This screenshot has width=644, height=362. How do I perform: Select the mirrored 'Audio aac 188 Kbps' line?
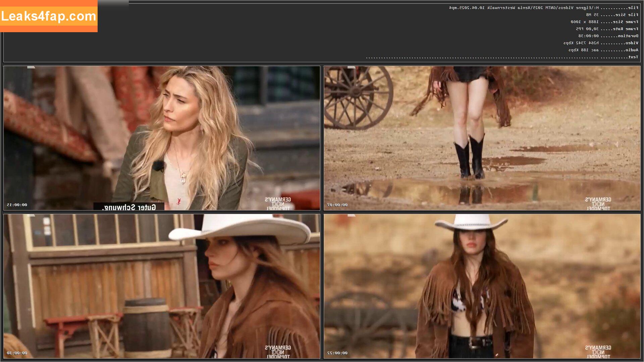[x=603, y=50]
